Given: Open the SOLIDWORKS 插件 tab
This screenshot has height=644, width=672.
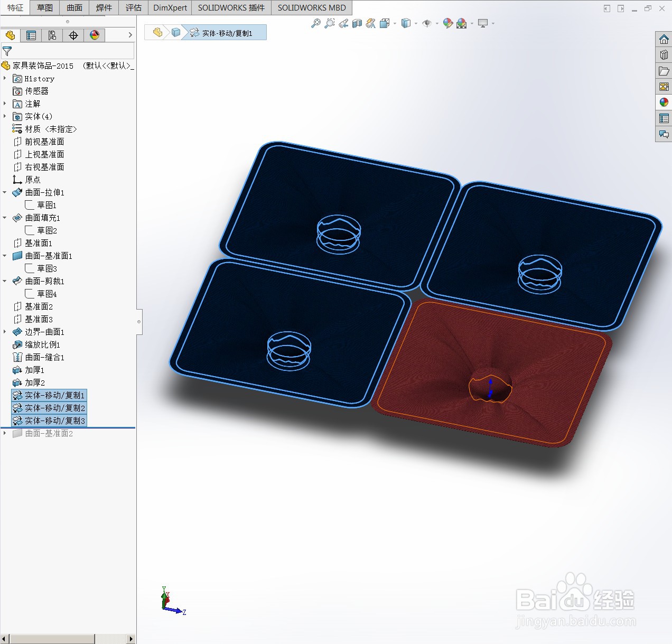Looking at the screenshot, I should [x=231, y=7].
